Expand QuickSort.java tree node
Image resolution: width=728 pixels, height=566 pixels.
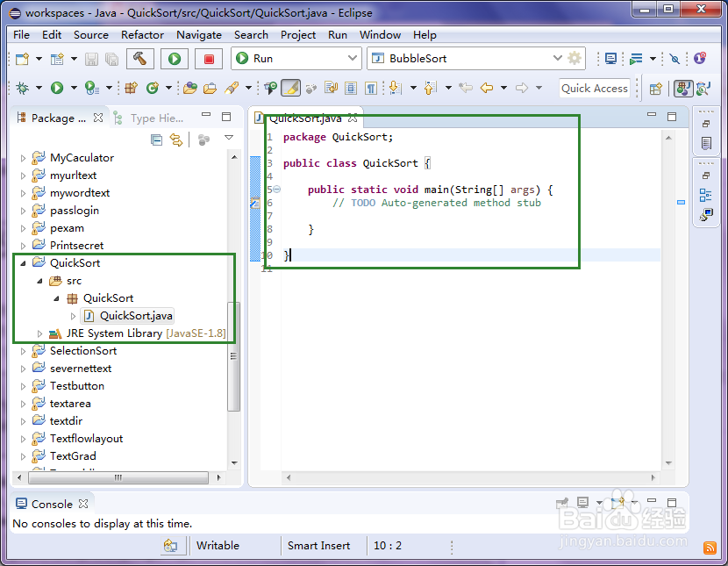74,316
